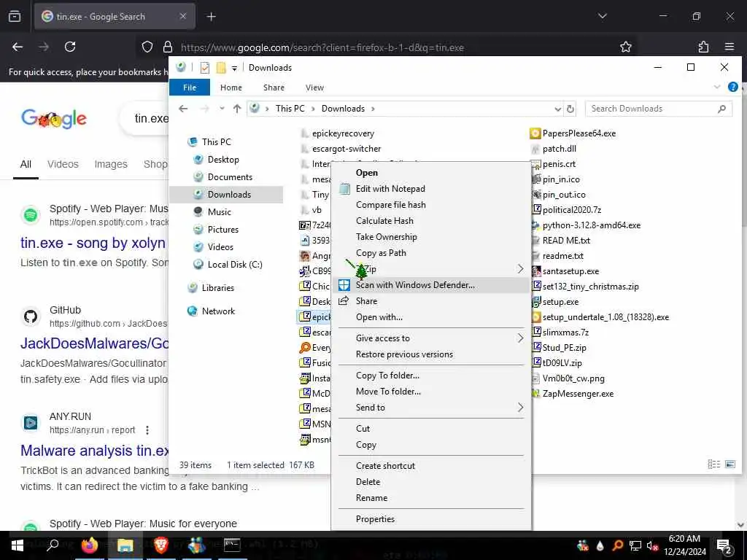Image resolution: width=747 pixels, height=560 pixels.
Task: Open Google Images results tab
Action: [111, 164]
